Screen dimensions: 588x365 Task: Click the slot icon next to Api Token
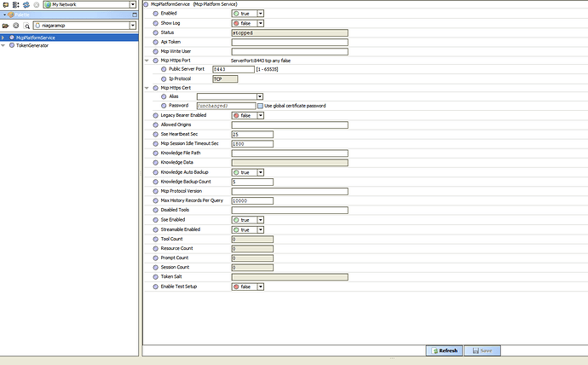click(156, 42)
